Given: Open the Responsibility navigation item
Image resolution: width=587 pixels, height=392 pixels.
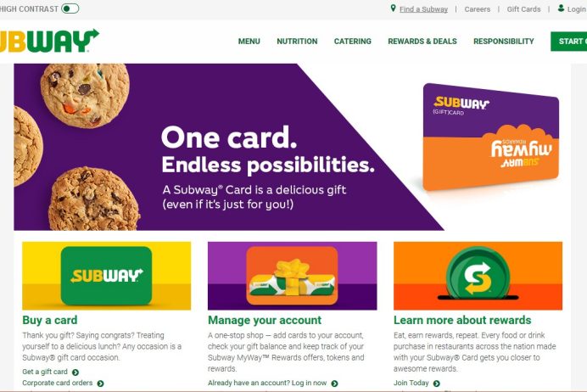Looking at the screenshot, I should click(x=504, y=42).
